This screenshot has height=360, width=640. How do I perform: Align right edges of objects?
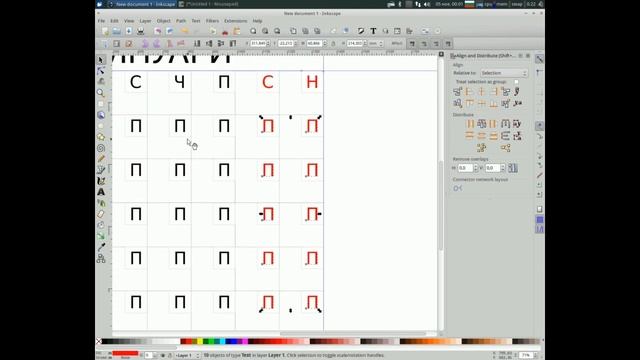[493, 92]
